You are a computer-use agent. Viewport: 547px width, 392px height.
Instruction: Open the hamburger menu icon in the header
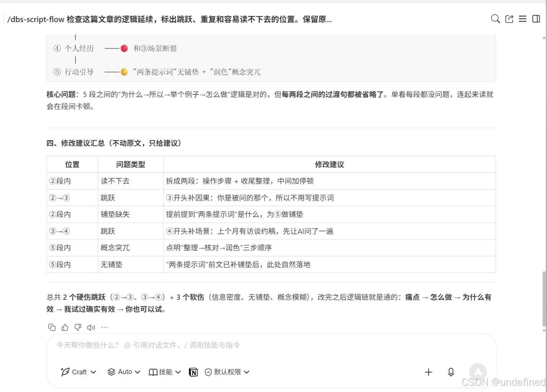[x=523, y=19]
